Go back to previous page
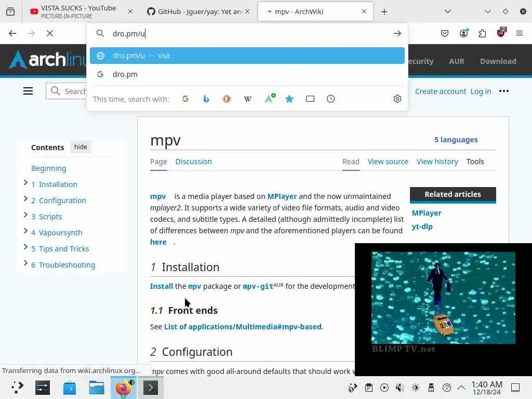This screenshot has width=532, height=399. pyautogui.click(x=12, y=33)
